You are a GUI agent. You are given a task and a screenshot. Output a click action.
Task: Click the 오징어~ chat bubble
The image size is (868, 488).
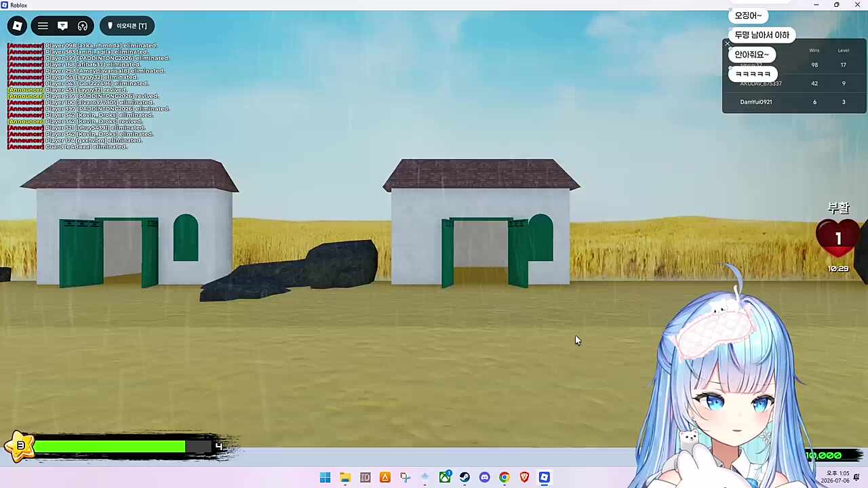749,16
